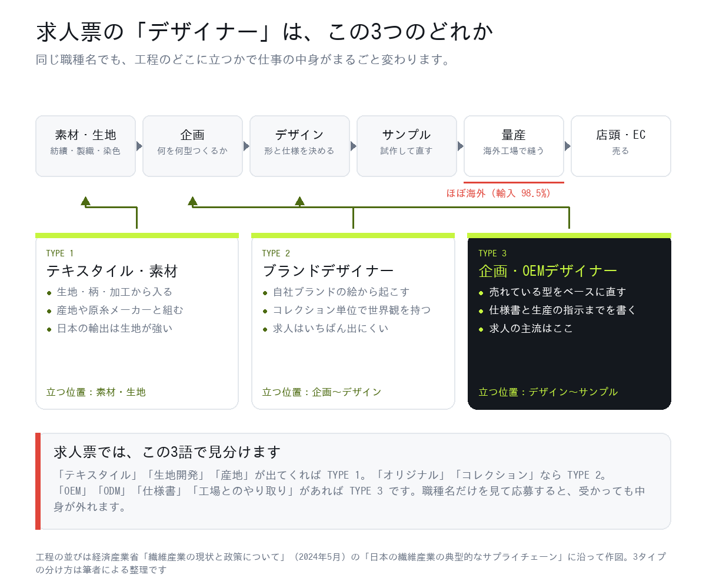Click the 素材・生地 process step box

coord(85,146)
